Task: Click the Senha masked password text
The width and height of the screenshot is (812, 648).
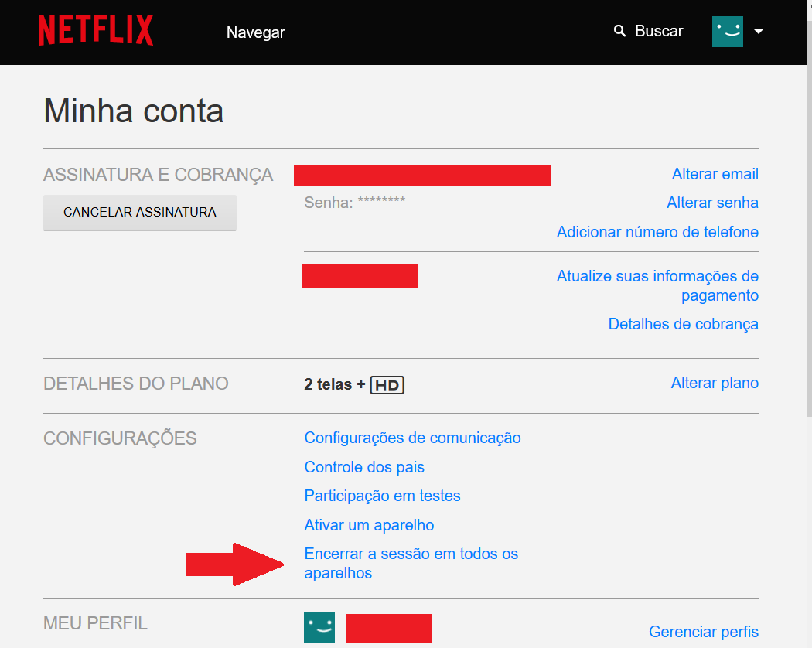Action: click(355, 203)
